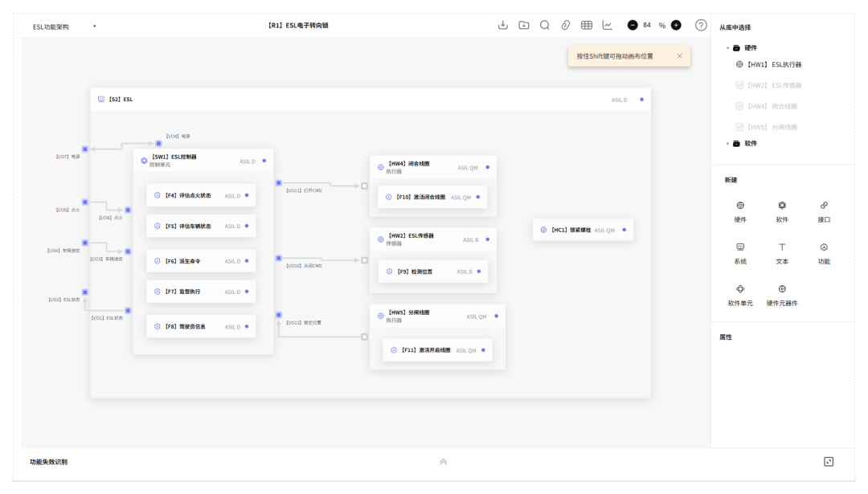The width and height of the screenshot is (868, 494).
Task: Create new 系统 system element
Action: (x=740, y=253)
